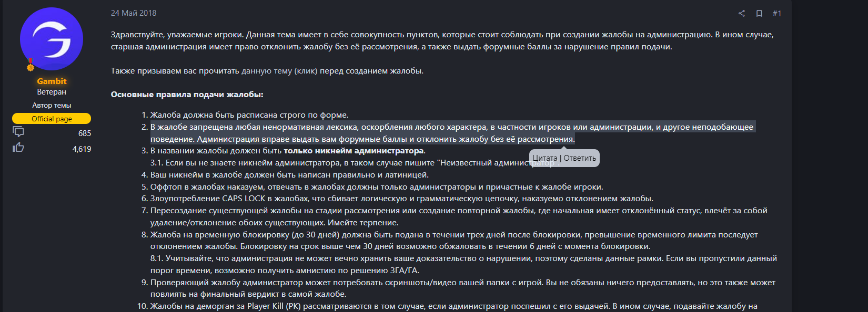Click the highlighted rule 2 text

click(x=362, y=133)
